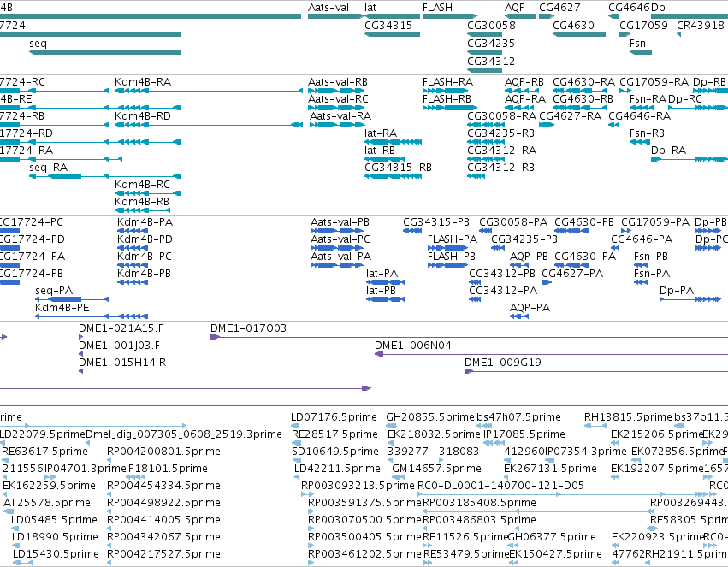Select transcript Kdm4B-RC

(x=148, y=193)
